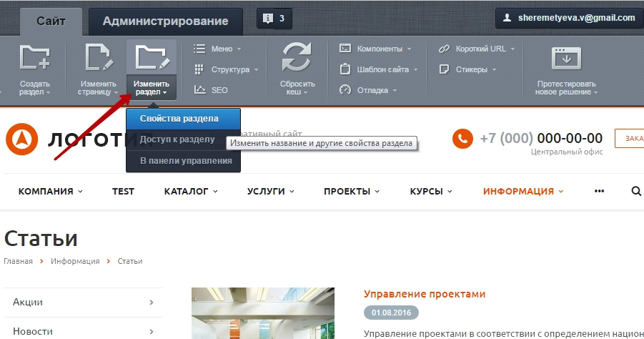This screenshot has width=644, height=339.
Task: Click the Create Section folder icon
Action: point(34,59)
